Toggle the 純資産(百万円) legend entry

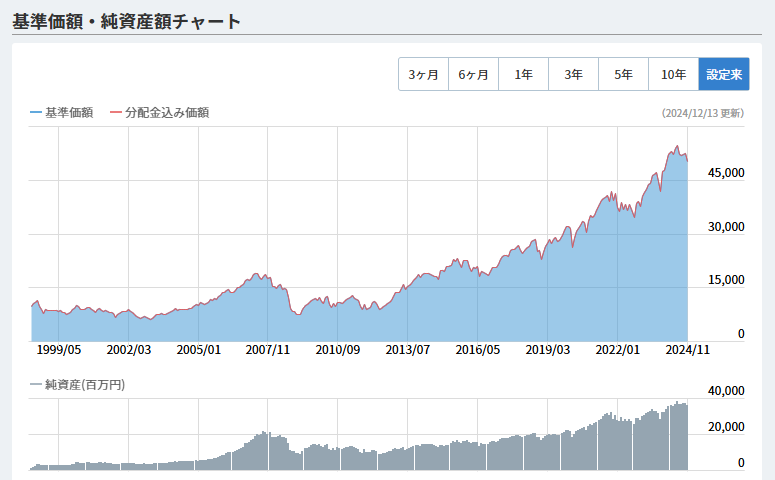[x=78, y=385]
